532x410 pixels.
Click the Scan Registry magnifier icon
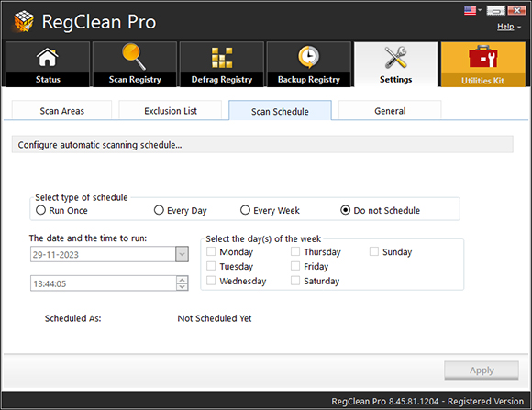click(134, 56)
